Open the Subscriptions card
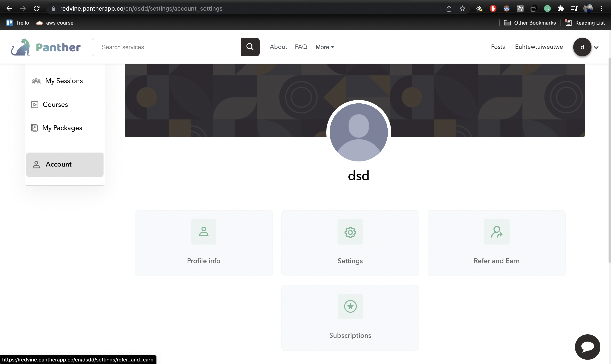This screenshot has height=364, width=611. (350, 318)
